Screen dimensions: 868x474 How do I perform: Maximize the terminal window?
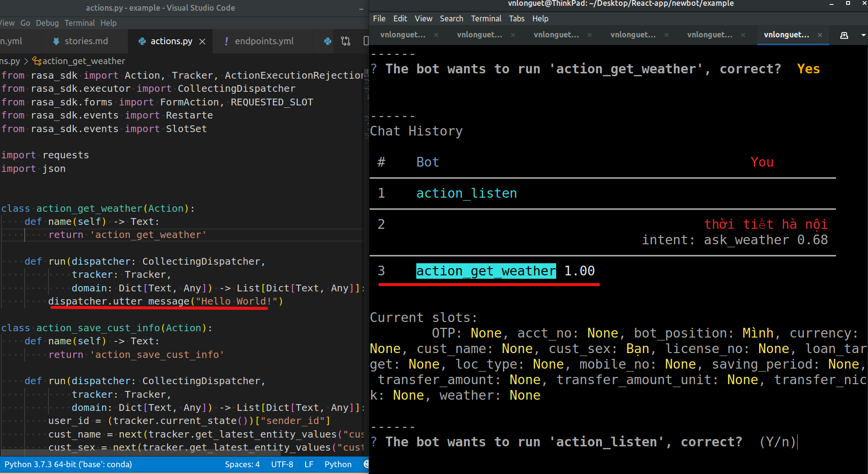pyautogui.click(x=848, y=3)
